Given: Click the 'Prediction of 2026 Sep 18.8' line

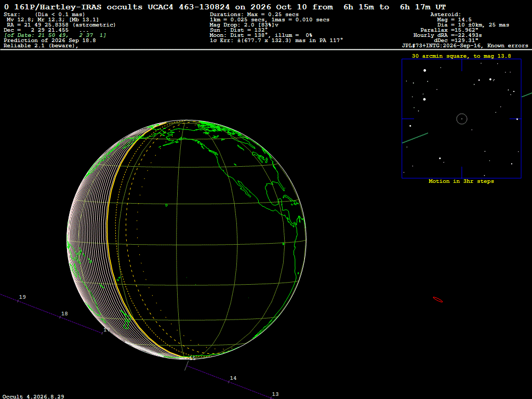Looking at the screenshot, I should coord(50,41).
